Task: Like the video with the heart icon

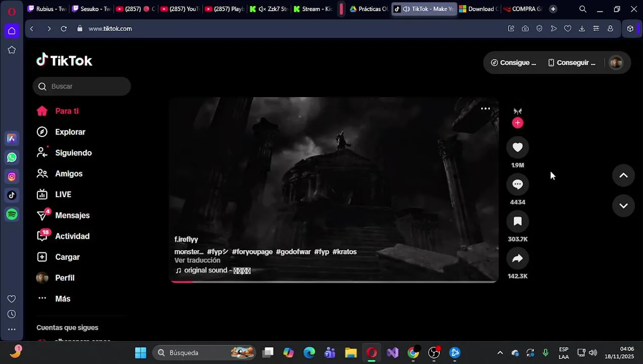Action: [x=517, y=147]
